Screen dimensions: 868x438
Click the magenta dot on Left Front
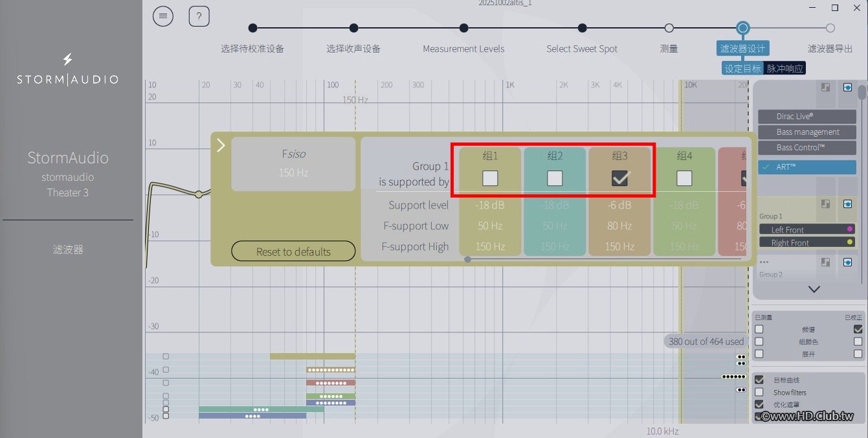click(x=850, y=229)
